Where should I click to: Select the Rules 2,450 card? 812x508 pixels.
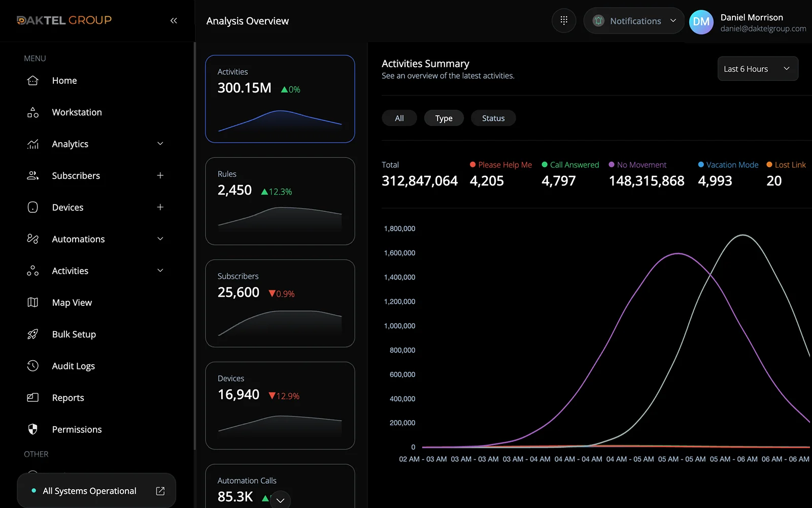tap(280, 201)
